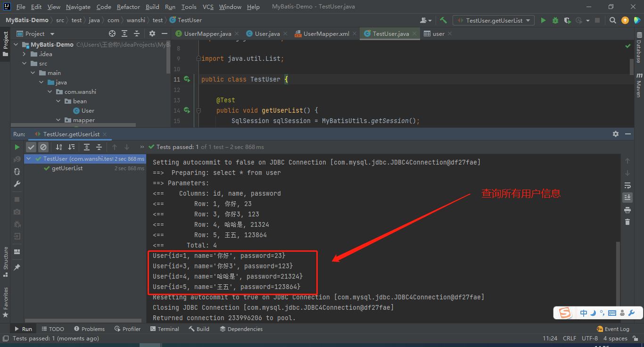Click UTF-8 encoding in status bar

click(x=589, y=339)
